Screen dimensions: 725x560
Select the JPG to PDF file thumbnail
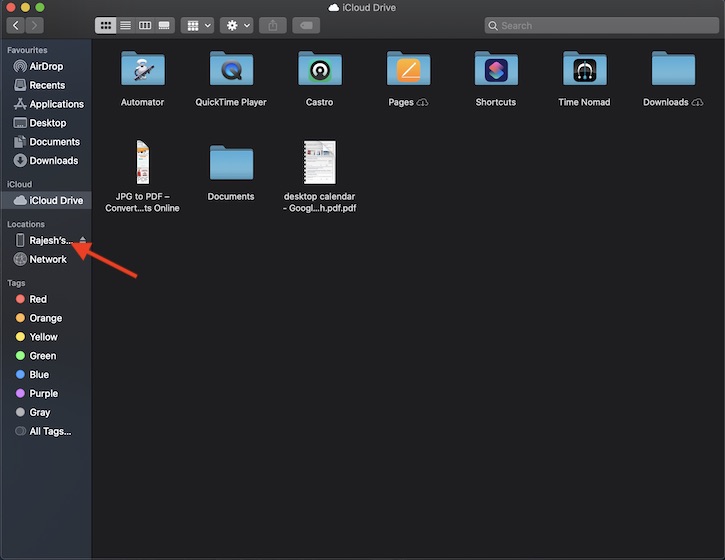(x=142, y=162)
